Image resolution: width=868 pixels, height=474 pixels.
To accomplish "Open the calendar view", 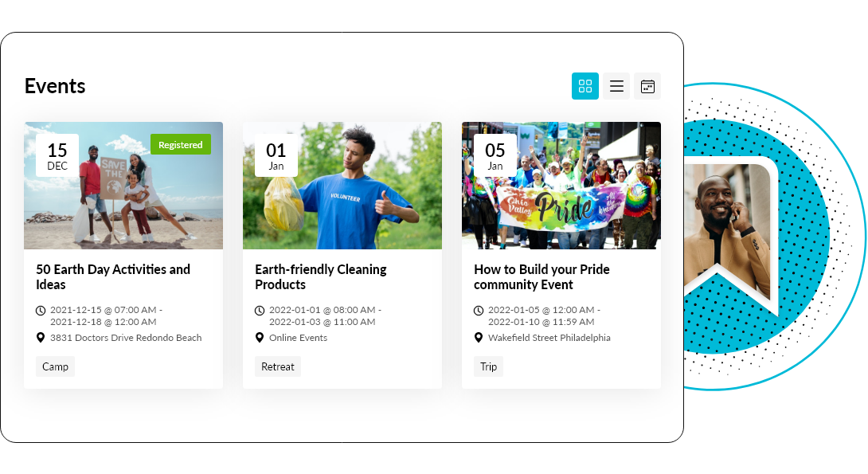I will coord(647,86).
